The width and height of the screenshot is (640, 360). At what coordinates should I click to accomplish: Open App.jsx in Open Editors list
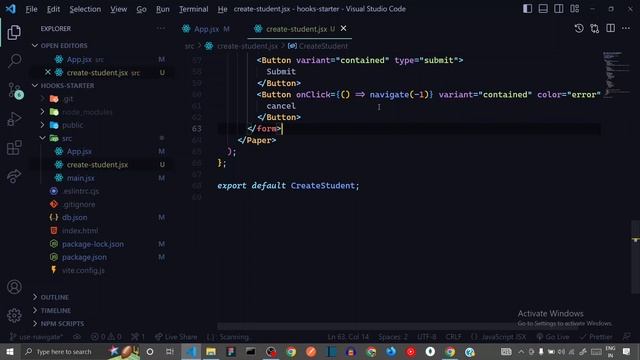79,59
